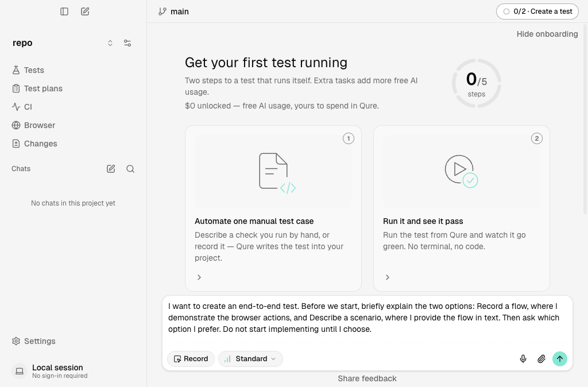The height and width of the screenshot is (387, 588).
Task: Open the Standard model dropdown
Action: 250,359
